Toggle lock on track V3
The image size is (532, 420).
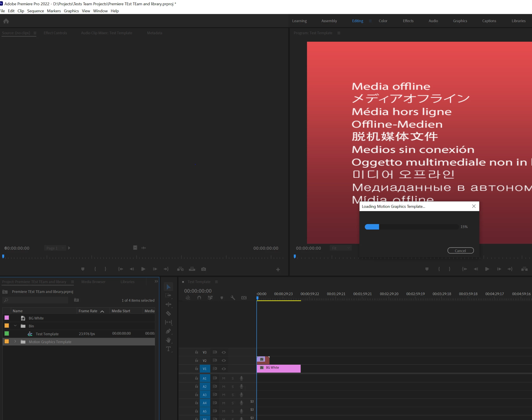pyautogui.click(x=196, y=352)
